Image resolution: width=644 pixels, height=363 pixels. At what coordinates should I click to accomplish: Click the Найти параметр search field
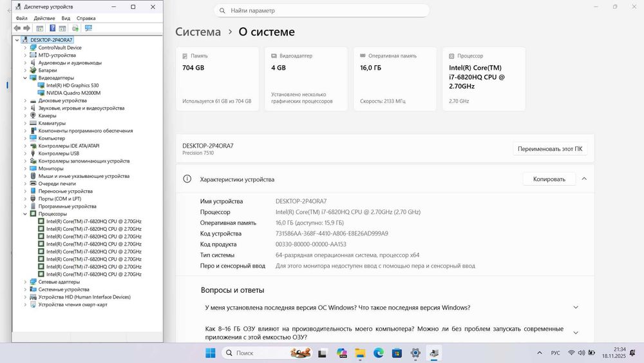[x=321, y=11]
